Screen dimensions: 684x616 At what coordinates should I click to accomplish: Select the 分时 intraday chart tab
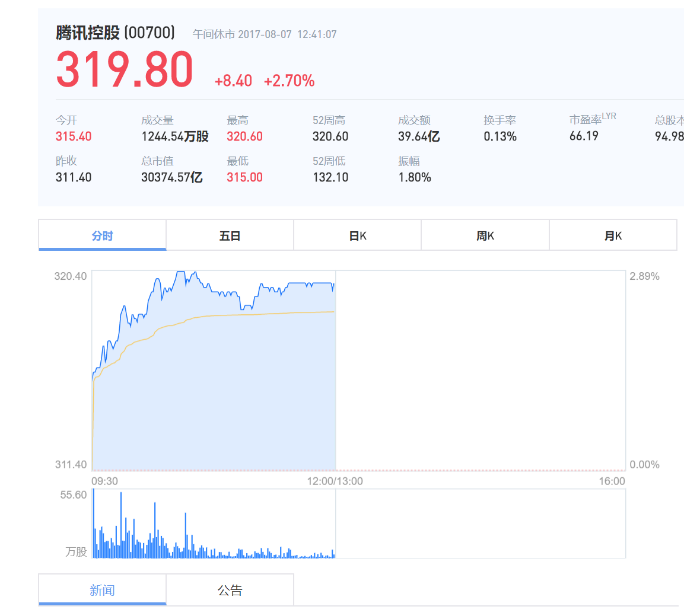click(103, 235)
